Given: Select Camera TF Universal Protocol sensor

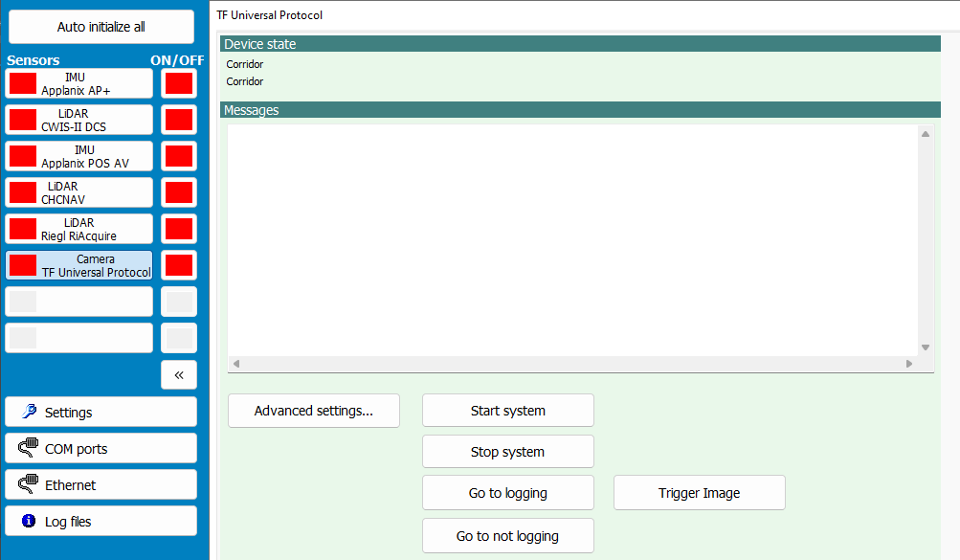Looking at the screenshot, I should [96, 265].
